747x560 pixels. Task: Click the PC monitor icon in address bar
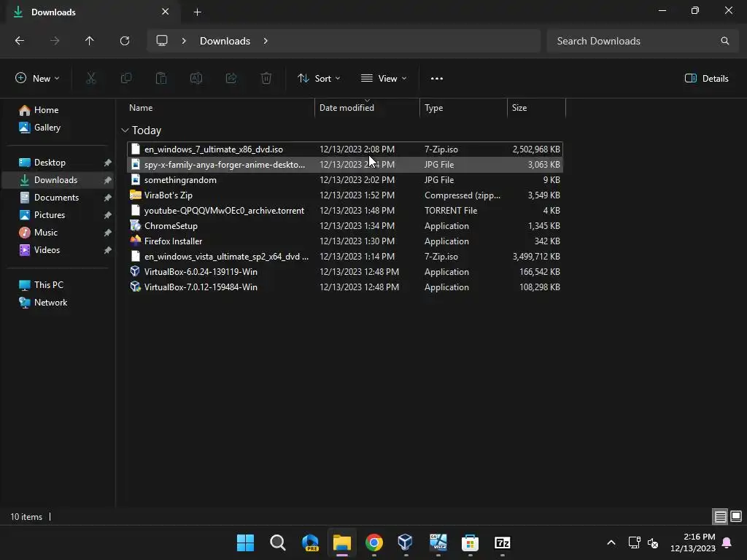162,41
